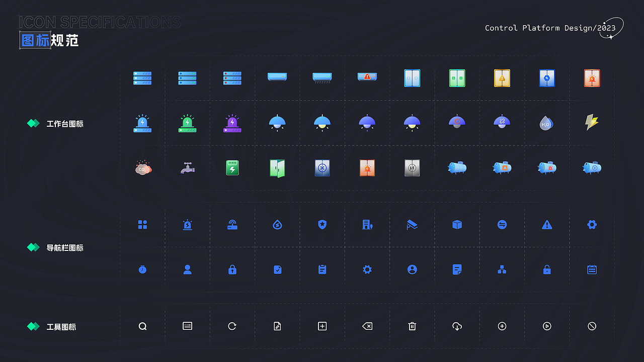Image resolution: width=644 pixels, height=362 pixels.
Task: Click the gray double-door cabinet icon
Action: tap(412, 168)
